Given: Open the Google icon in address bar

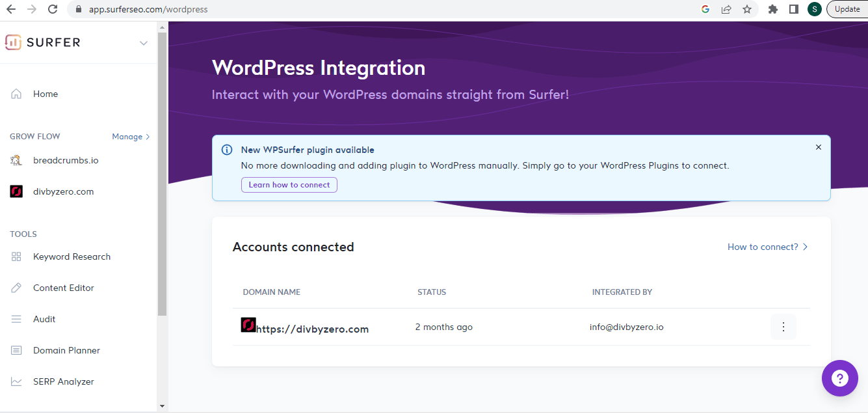Looking at the screenshot, I should point(705,9).
